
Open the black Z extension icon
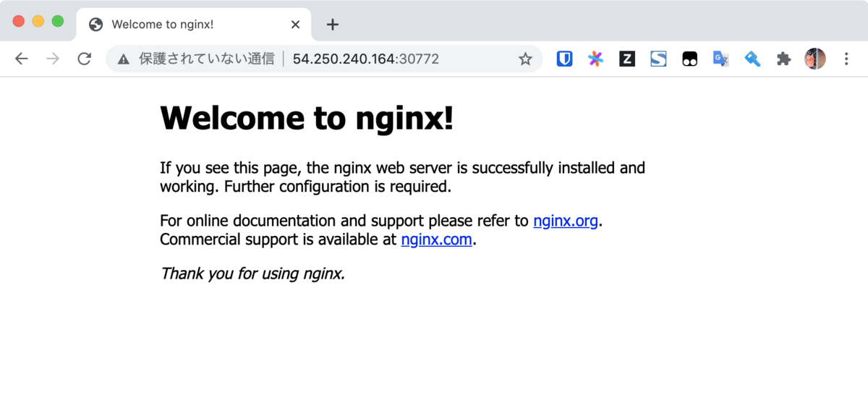[627, 59]
